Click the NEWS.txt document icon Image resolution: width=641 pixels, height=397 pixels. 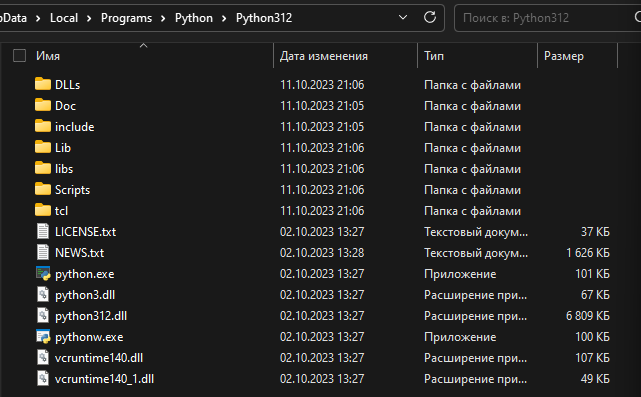(43, 252)
